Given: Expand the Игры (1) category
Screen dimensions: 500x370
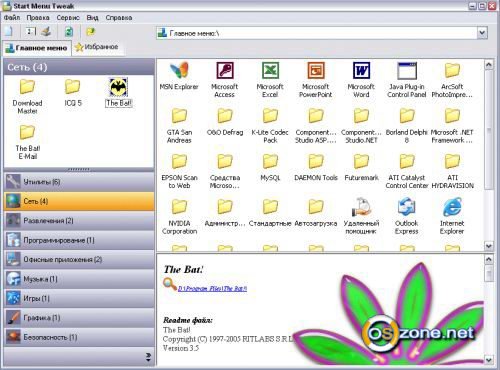Looking at the screenshot, I should pos(79,298).
